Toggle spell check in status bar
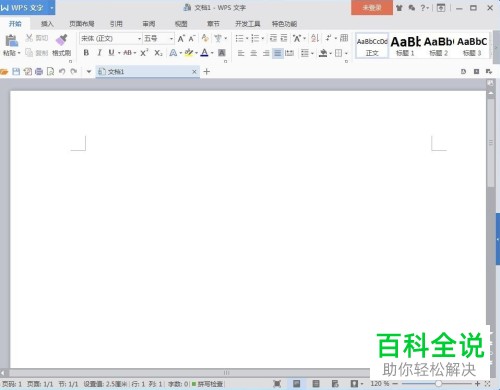500x390 pixels. coord(207,384)
